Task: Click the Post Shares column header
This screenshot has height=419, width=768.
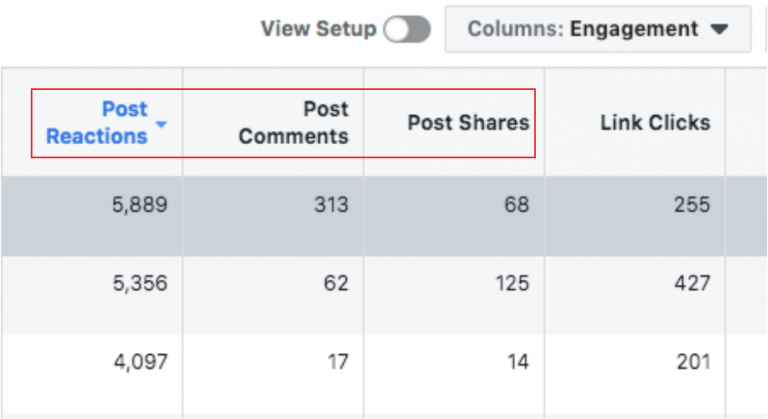Action: [467, 123]
